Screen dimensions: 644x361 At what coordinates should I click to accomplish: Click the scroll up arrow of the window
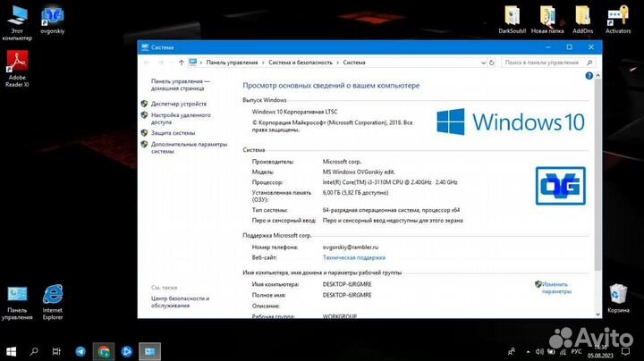pos(598,76)
